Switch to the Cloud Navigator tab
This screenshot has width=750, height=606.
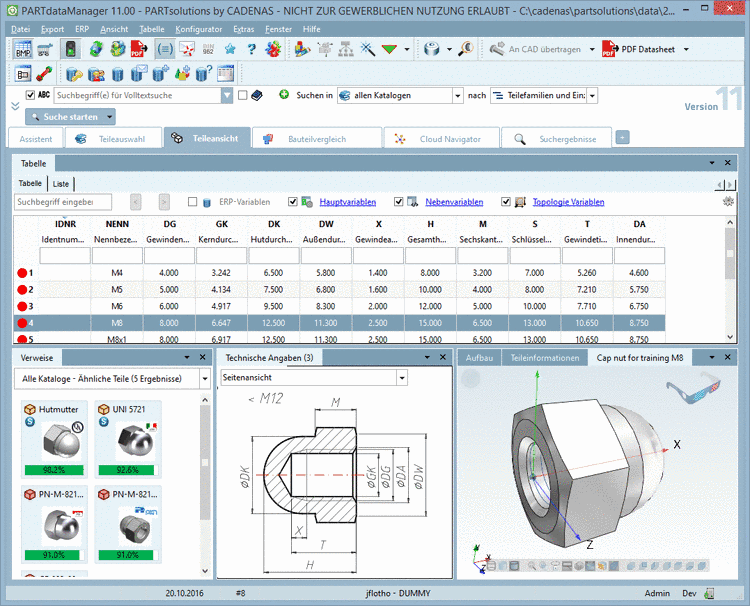(x=441, y=139)
